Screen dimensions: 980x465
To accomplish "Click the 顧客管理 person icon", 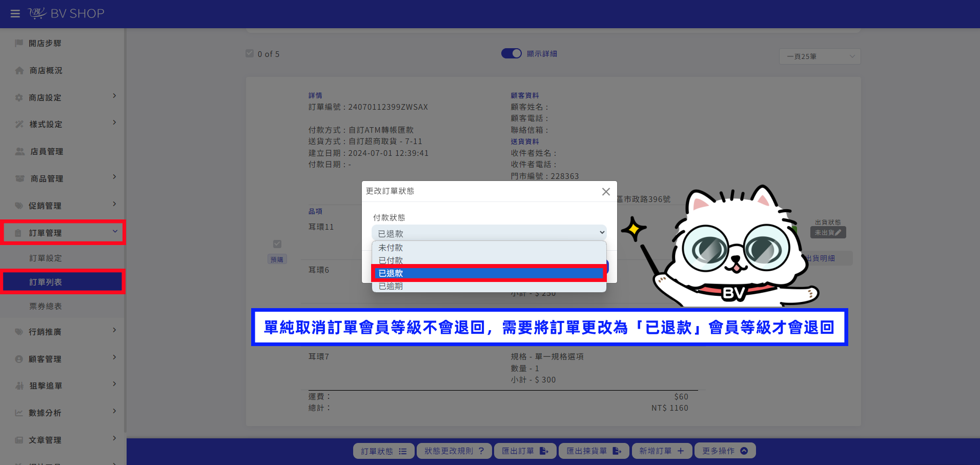I will (x=19, y=359).
